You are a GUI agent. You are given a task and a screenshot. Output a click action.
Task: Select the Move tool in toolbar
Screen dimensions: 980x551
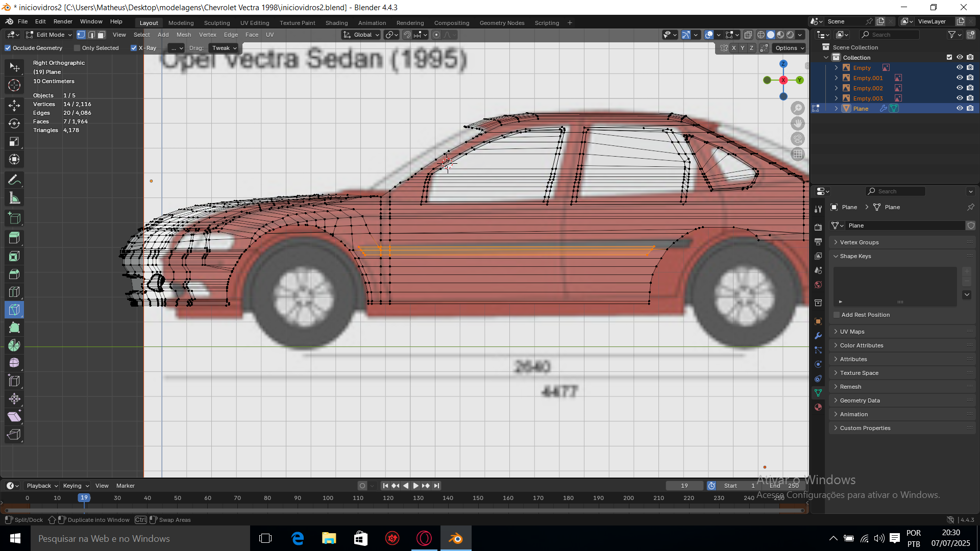(14, 106)
